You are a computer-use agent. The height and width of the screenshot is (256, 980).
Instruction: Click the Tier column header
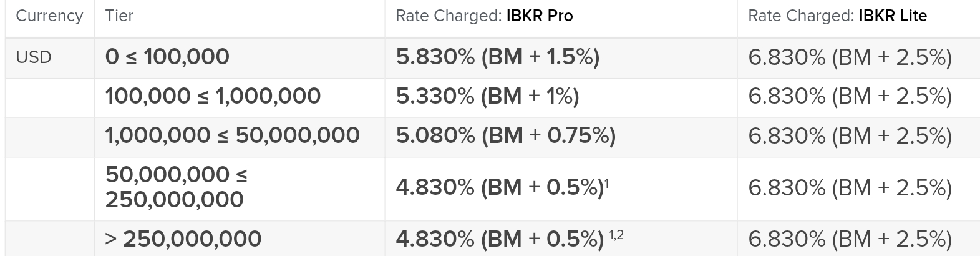click(x=119, y=16)
